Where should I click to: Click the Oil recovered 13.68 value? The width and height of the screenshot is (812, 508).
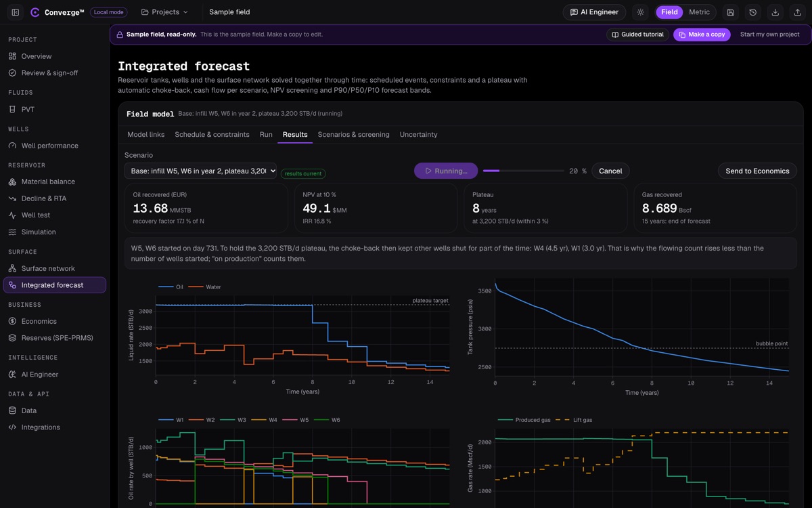pyautogui.click(x=150, y=209)
